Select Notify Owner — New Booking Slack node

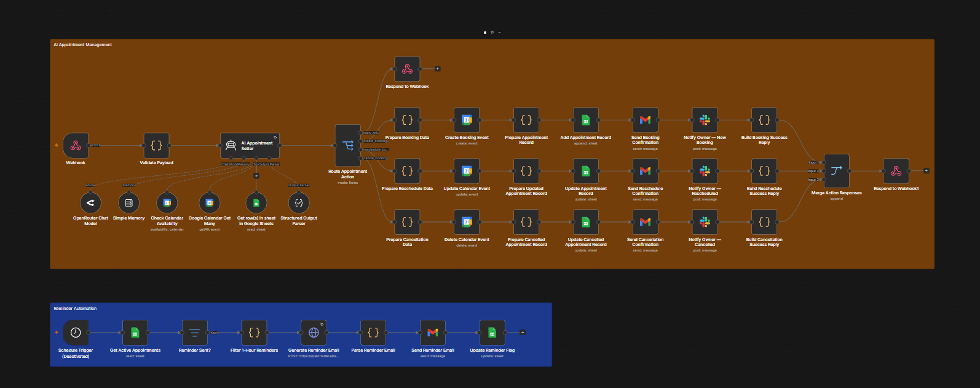[x=705, y=121]
